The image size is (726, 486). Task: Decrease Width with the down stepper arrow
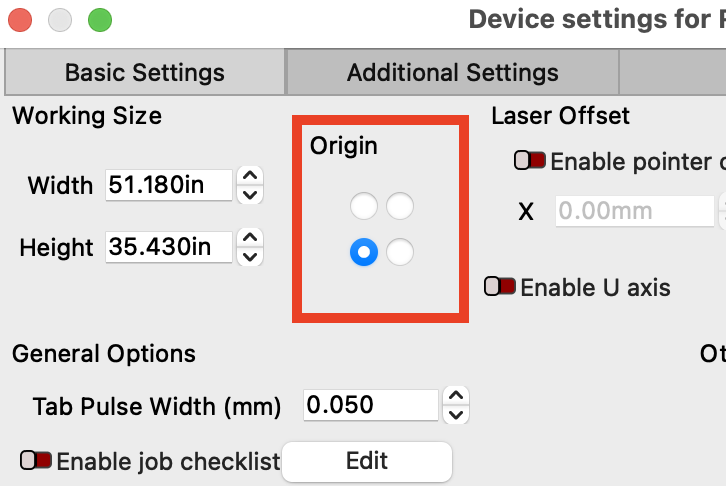(x=252, y=193)
